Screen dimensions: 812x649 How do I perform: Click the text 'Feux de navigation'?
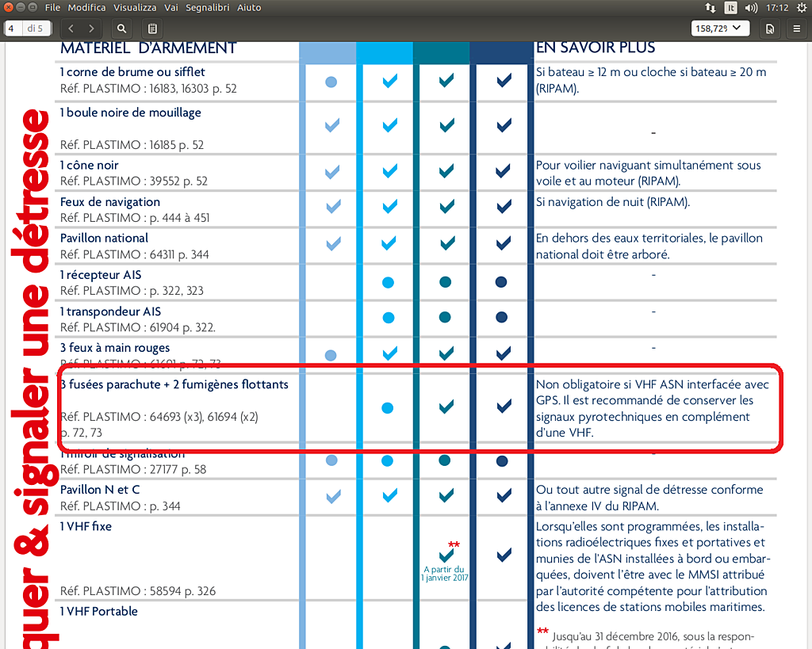(x=110, y=202)
